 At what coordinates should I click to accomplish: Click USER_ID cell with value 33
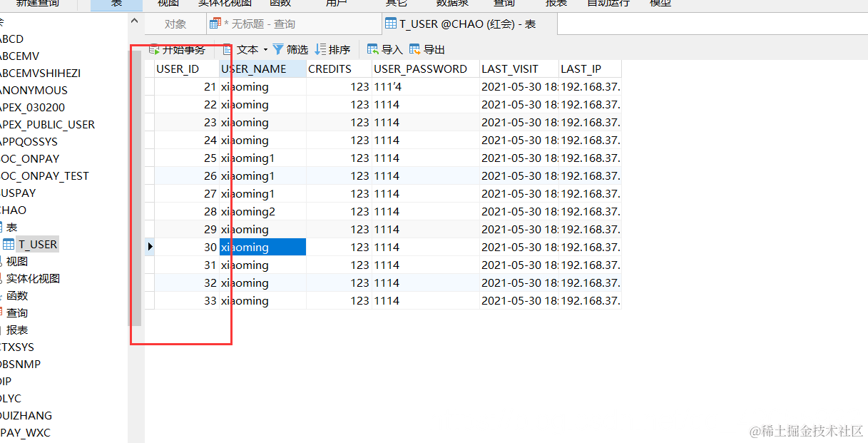coord(187,301)
